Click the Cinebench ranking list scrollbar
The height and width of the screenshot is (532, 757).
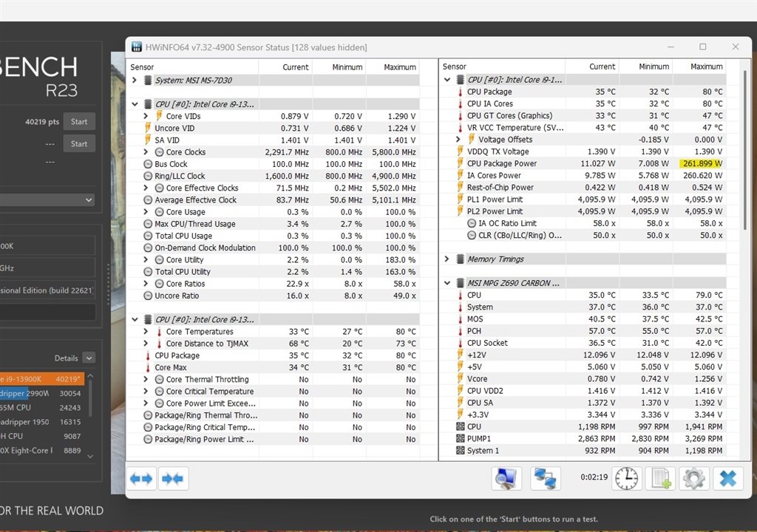[x=90, y=398]
